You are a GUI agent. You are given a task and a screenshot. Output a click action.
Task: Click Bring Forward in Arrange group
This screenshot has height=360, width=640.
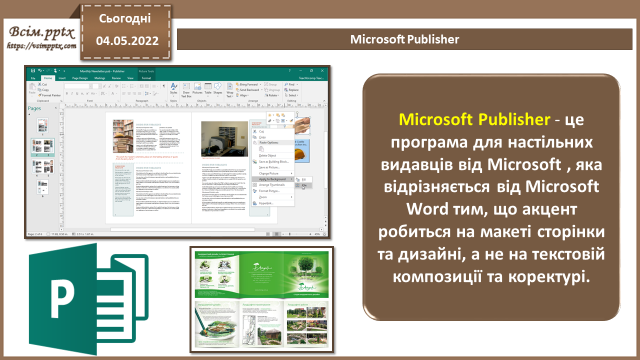click(249, 84)
